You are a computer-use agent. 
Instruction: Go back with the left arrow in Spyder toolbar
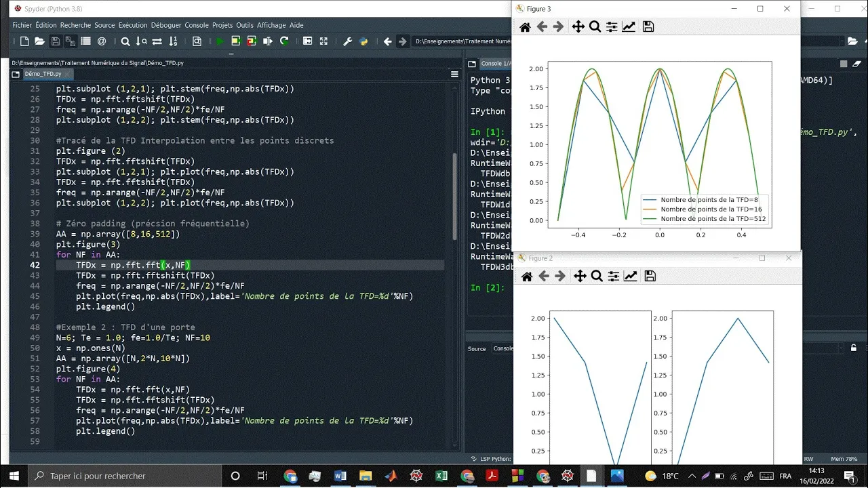pos(387,41)
